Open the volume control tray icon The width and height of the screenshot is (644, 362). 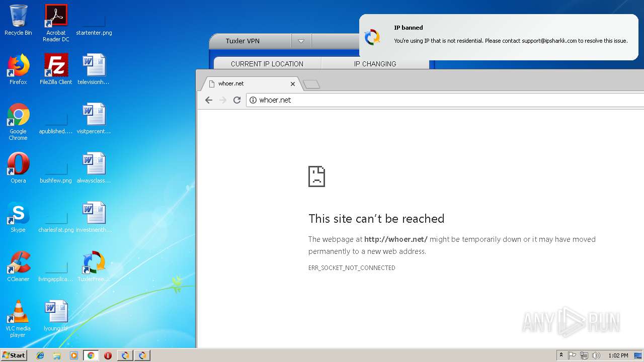pos(596,355)
